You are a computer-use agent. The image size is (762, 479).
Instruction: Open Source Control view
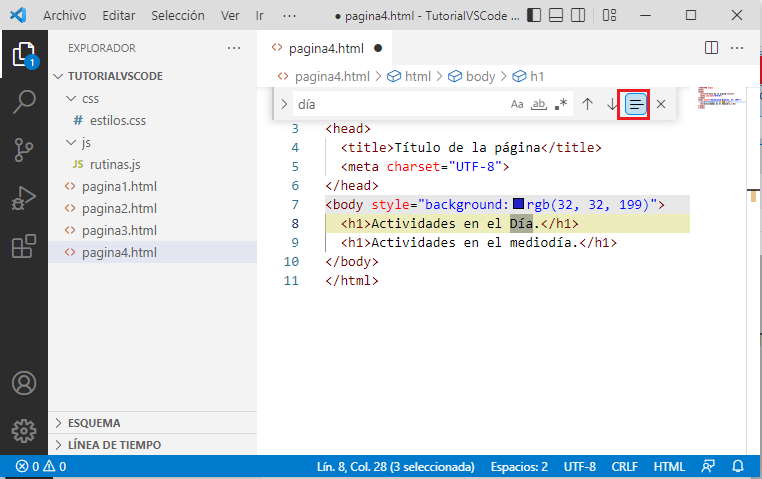[x=24, y=149]
